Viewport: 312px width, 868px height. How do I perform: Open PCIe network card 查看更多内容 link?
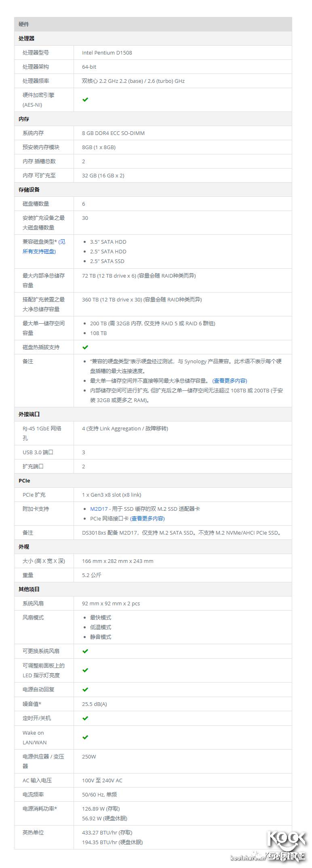pyautogui.click(x=148, y=519)
